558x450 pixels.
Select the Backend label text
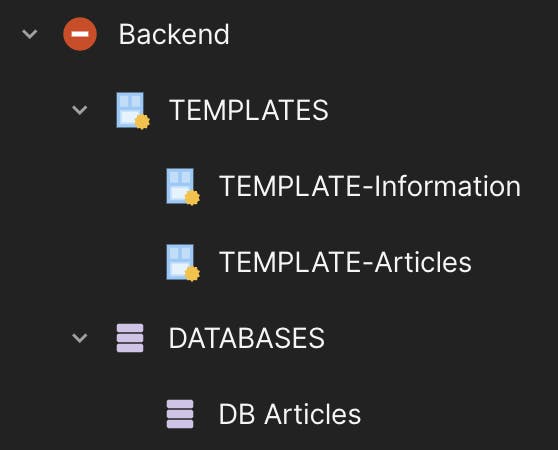174,34
